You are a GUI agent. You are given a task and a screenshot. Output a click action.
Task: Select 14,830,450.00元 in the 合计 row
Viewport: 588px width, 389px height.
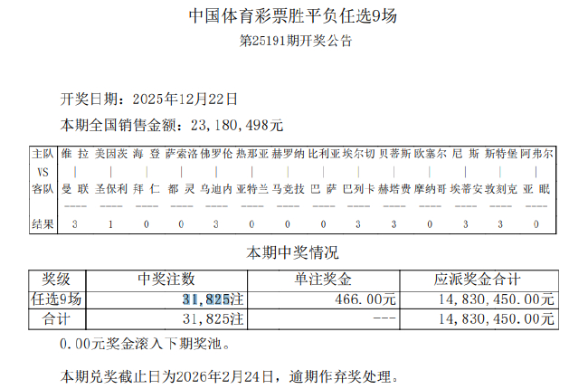[497, 319]
